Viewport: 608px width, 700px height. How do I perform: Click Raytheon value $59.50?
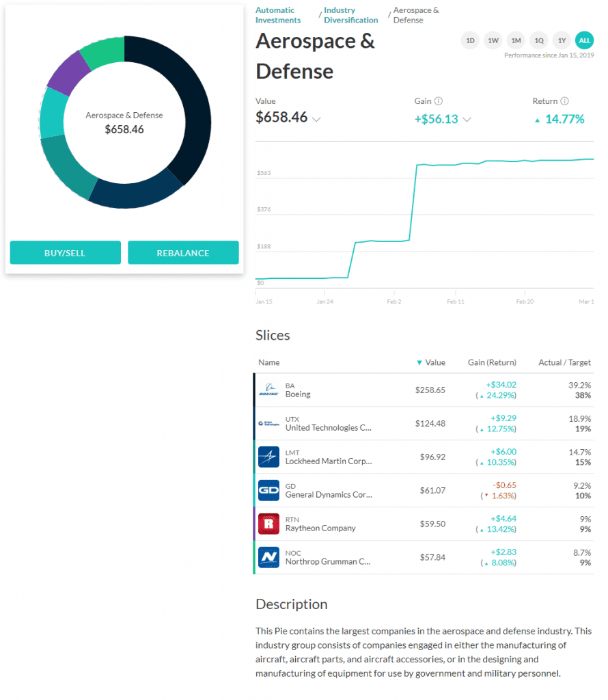coord(432,524)
